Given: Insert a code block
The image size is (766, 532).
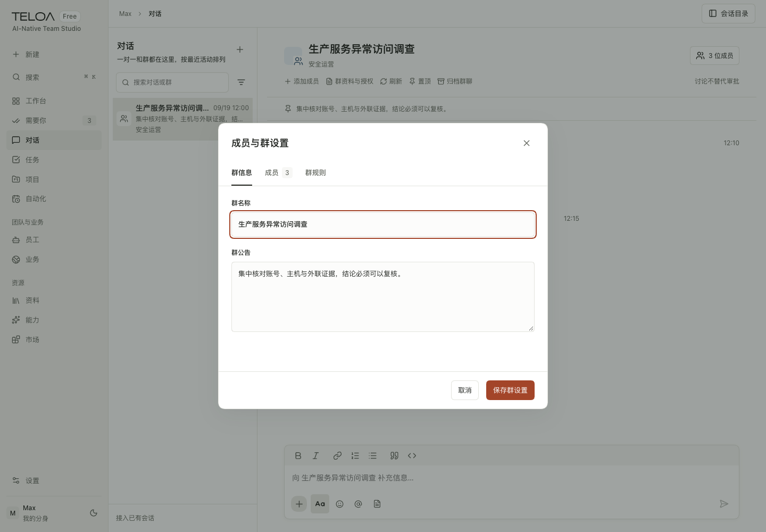Looking at the screenshot, I should (412, 455).
